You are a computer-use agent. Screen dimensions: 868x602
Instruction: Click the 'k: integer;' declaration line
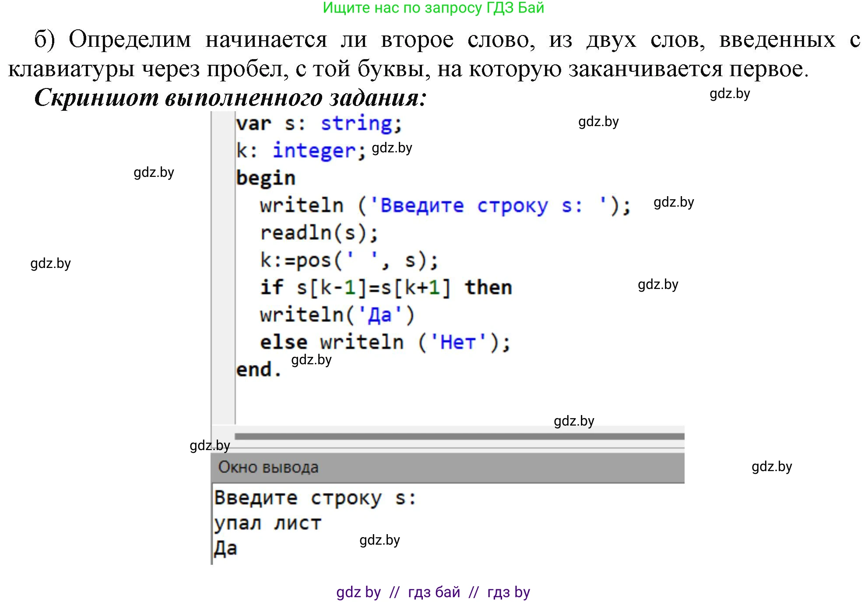click(300, 151)
